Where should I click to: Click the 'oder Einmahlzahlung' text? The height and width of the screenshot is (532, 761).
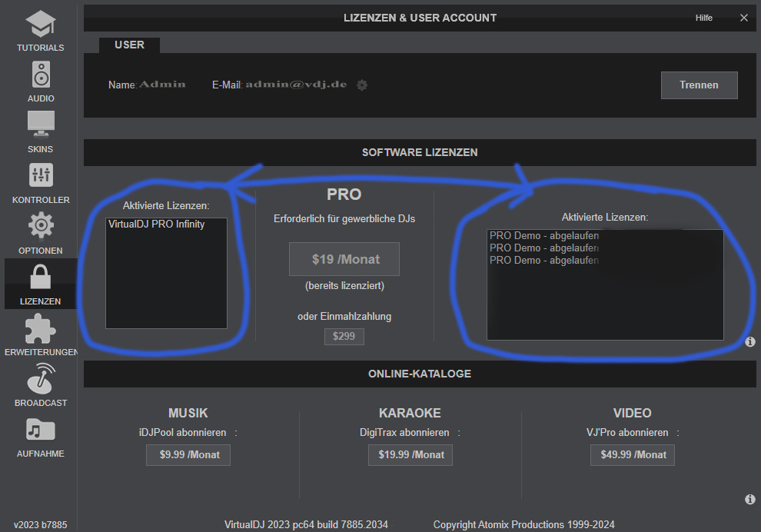click(344, 317)
